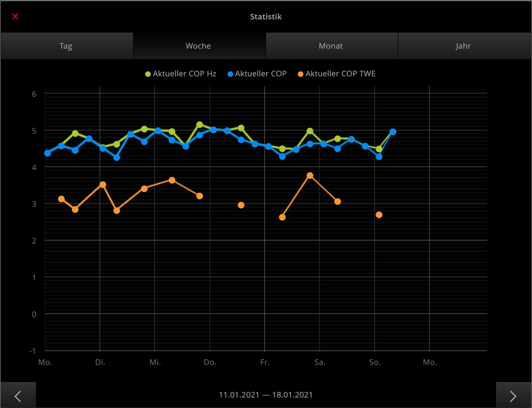532x408 pixels.
Task: Switch to the Jahr view tab
Action: [464, 46]
